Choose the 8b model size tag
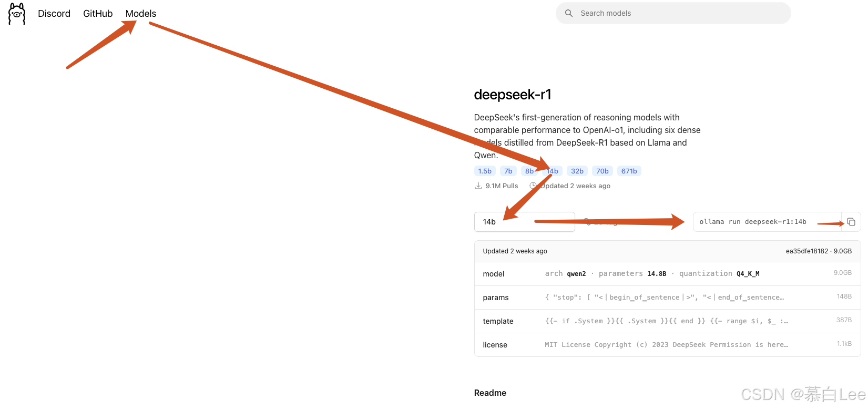This screenshot has width=868, height=410. pos(529,171)
